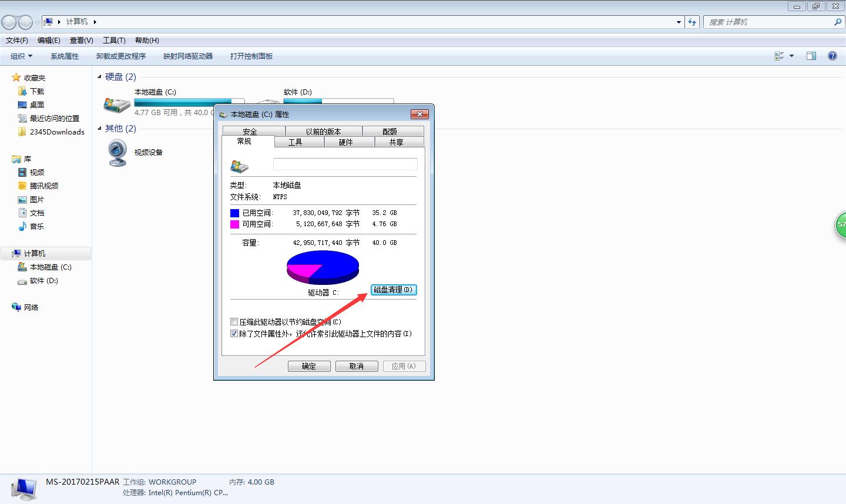Open recent pages dropdown next to nav arrows

click(x=37, y=22)
